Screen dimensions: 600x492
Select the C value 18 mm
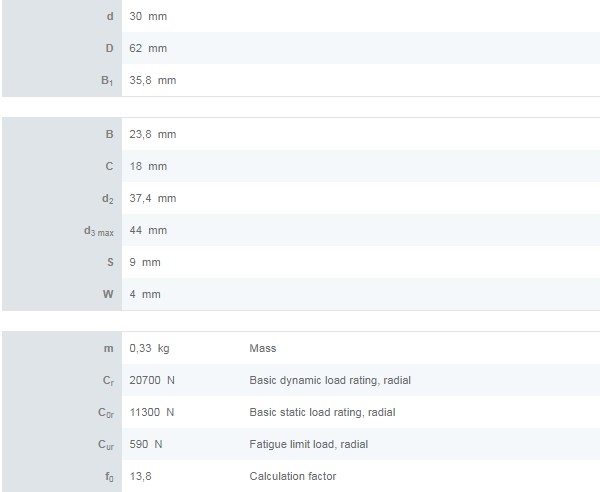coord(148,166)
